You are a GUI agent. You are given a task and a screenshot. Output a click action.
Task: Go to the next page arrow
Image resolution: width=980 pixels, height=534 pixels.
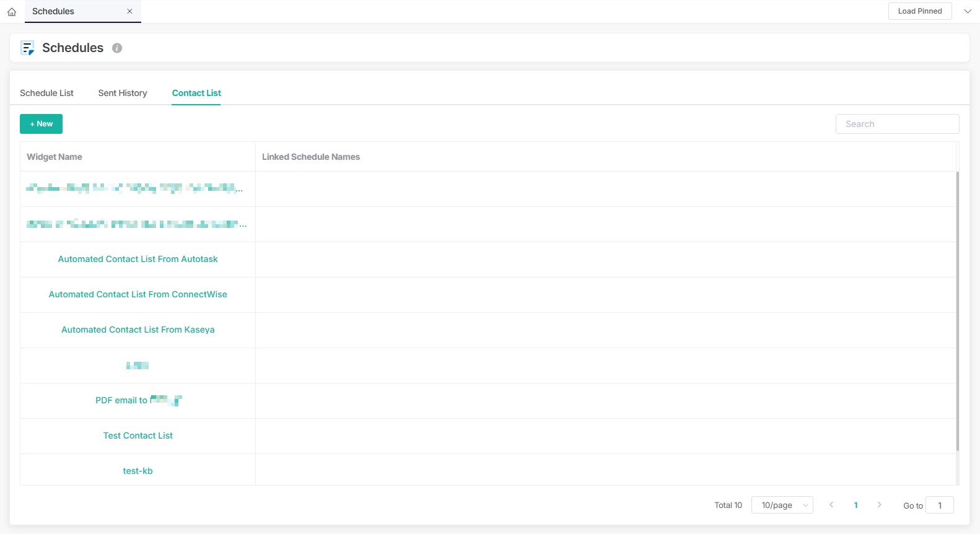tap(879, 505)
